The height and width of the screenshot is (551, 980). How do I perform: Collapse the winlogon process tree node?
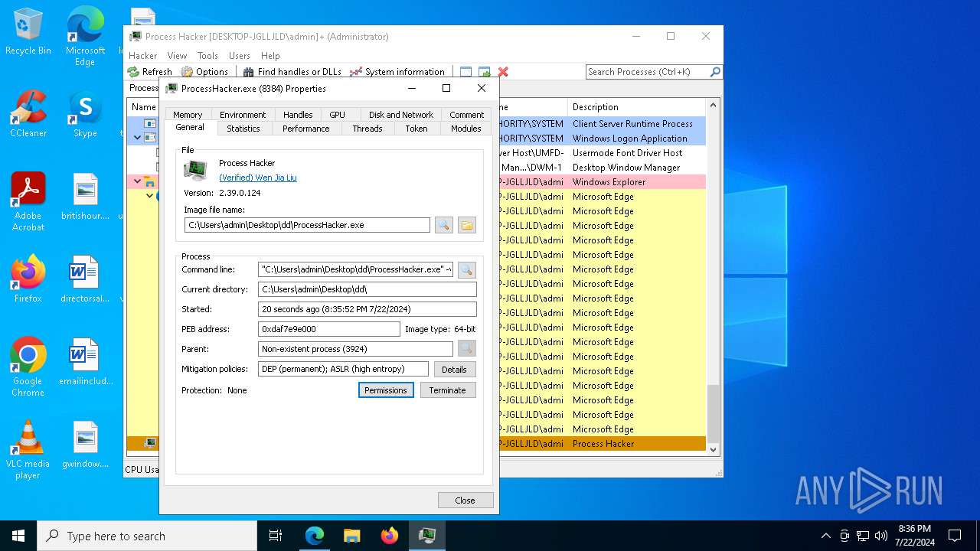click(138, 138)
